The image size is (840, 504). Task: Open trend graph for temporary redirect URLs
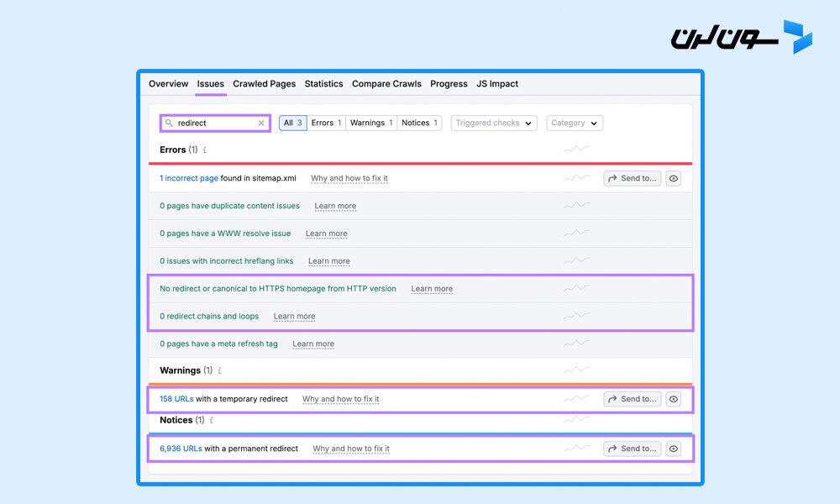[x=577, y=398]
